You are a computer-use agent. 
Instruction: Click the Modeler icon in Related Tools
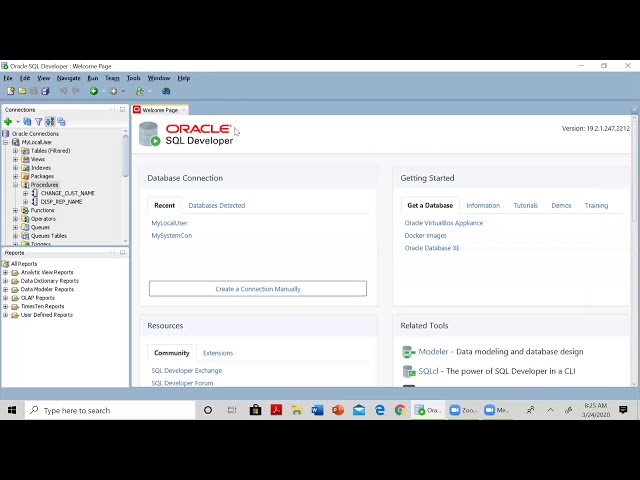409,352
